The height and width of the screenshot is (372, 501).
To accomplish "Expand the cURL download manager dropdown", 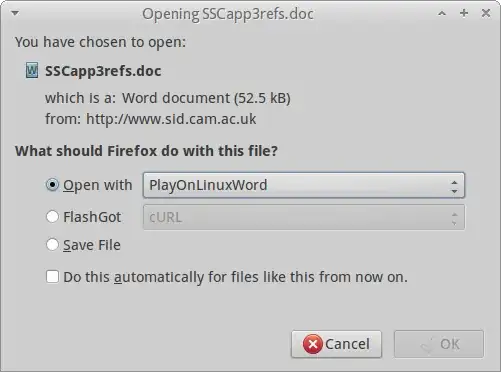I will 304,217.
